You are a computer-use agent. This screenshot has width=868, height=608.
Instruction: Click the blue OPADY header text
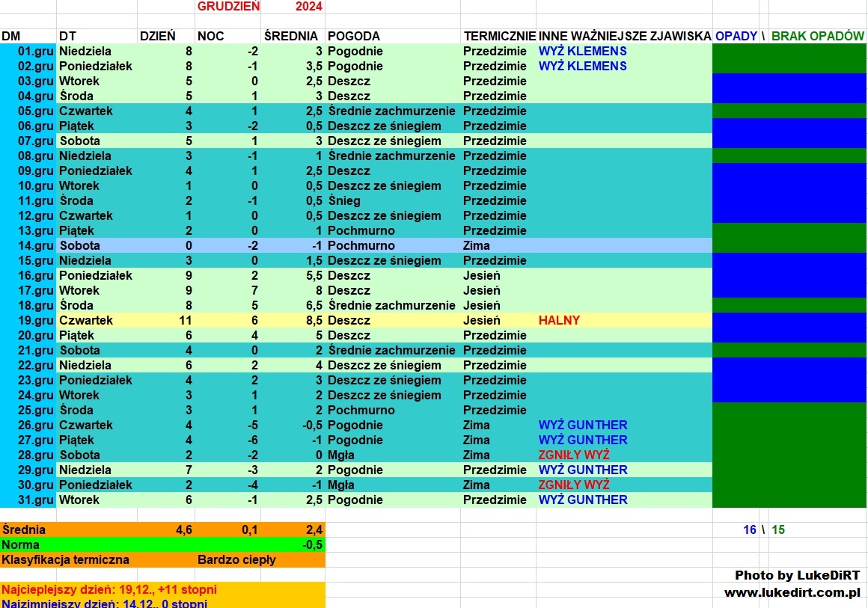[x=736, y=36]
